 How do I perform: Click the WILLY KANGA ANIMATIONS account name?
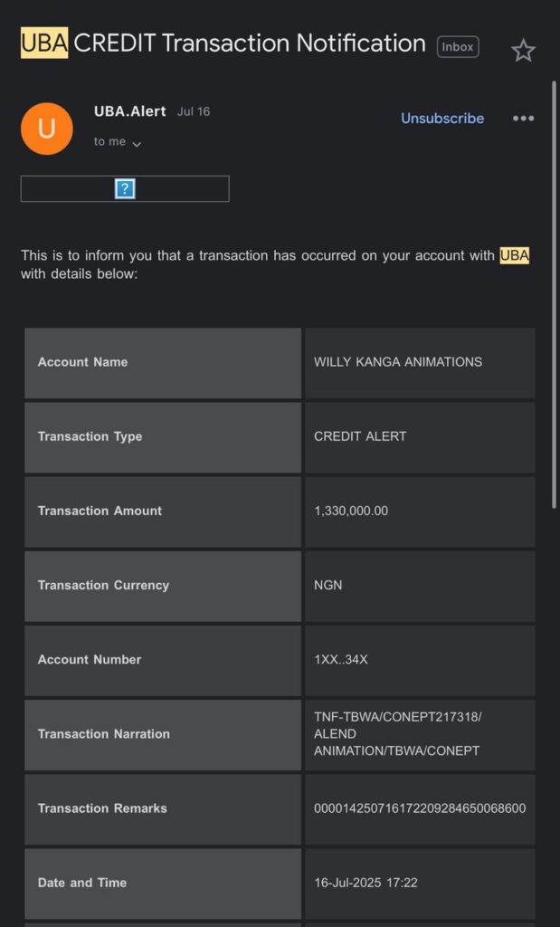click(398, 362)
